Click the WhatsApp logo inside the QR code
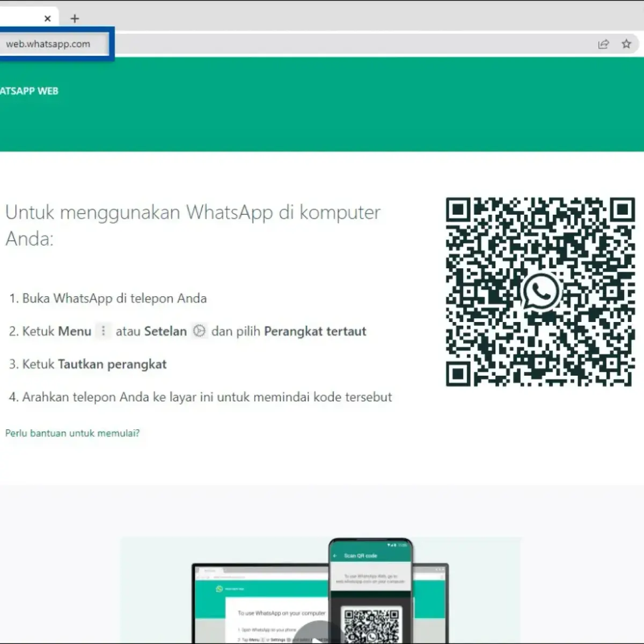Screen dimensions: 644x644 (x=540, y=291)
